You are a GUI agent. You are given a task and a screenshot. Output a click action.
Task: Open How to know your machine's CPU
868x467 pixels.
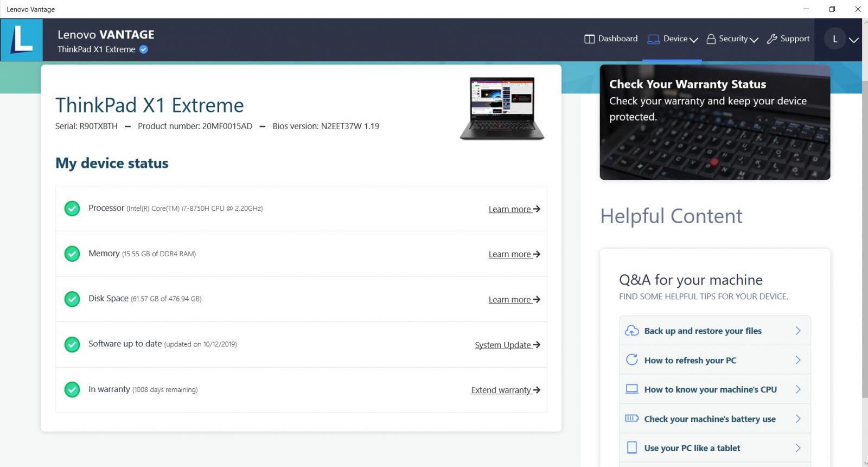tap(715, 389)
